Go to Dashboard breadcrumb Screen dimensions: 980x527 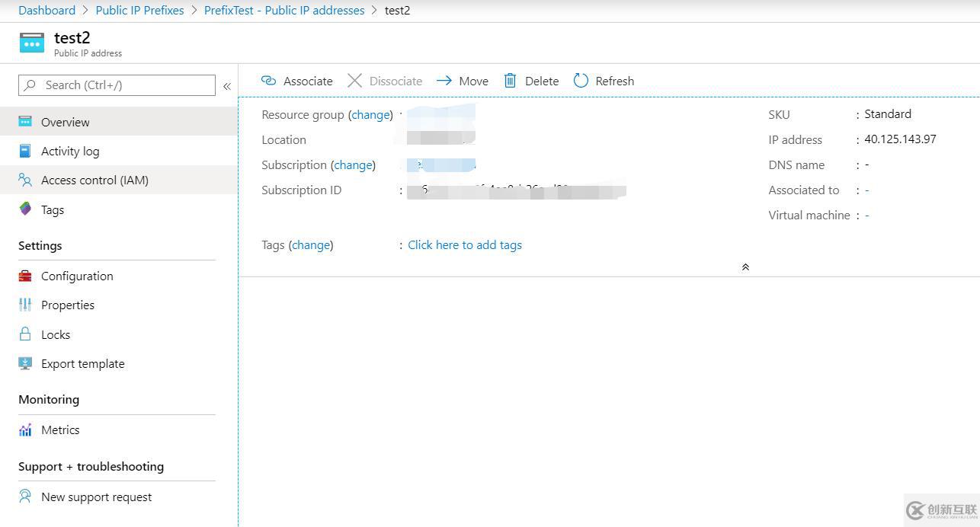pyautogui.click(x=46, y=11)
